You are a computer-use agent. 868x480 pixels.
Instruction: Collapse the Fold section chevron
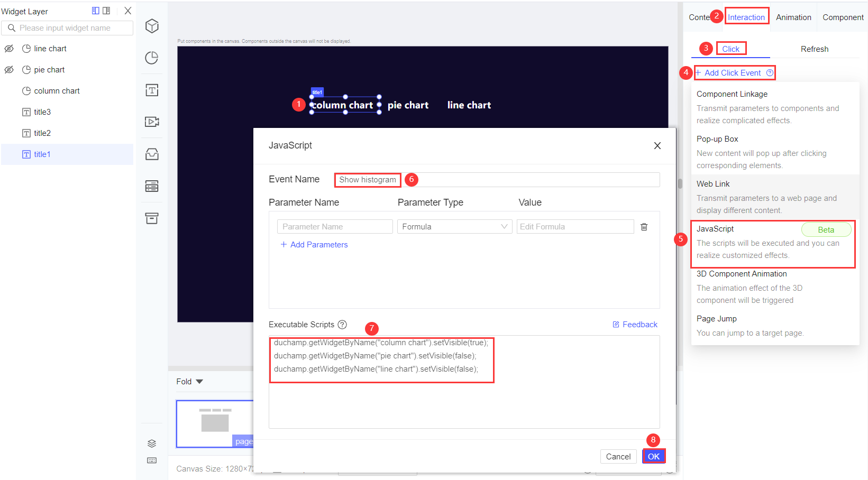(x=199, y=381)
